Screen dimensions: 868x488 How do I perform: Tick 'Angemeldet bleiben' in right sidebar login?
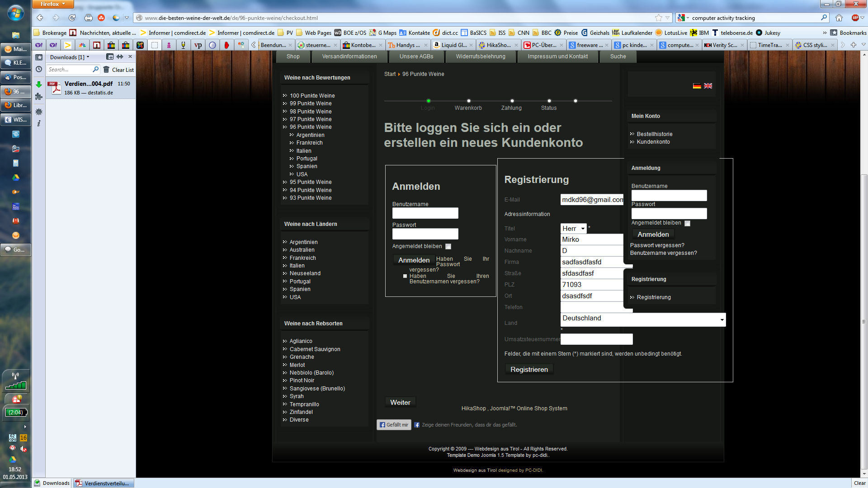(x=687, y=223)
